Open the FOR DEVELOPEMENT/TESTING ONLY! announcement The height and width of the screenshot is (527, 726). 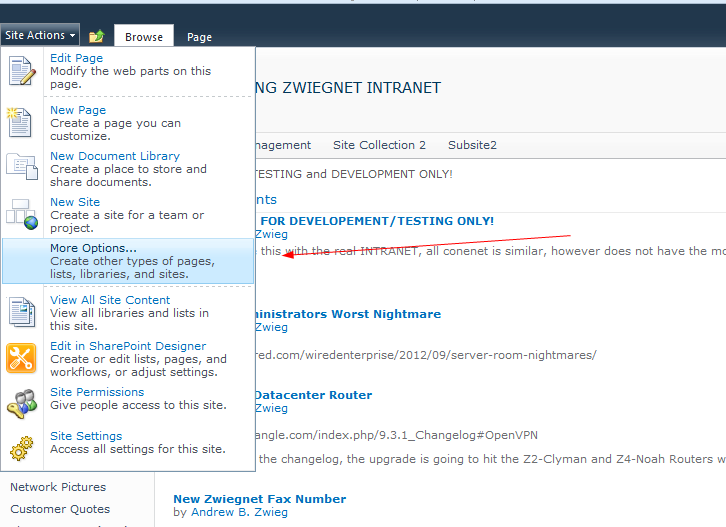pyautogui.click(x=377, y=221)
